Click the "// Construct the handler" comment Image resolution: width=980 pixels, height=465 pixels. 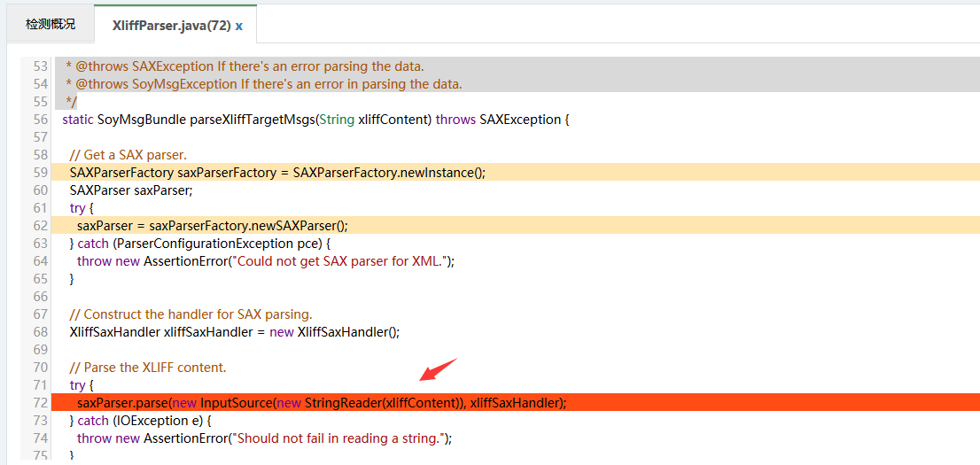[191, 314]
